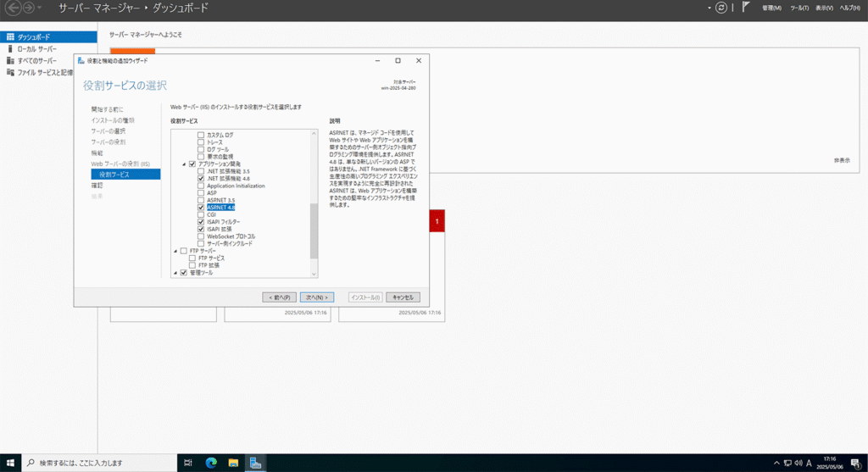
Task: Click Server Manager taskbar icon
Action: tap(255, 463)
